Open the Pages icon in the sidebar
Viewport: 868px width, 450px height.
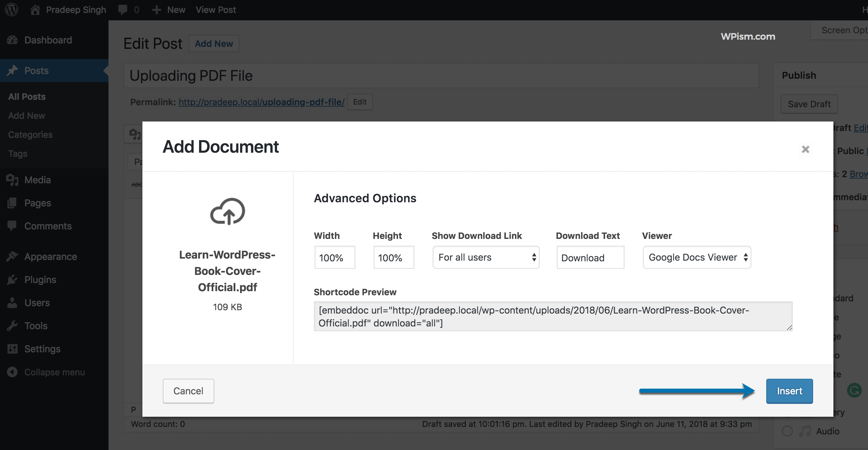[x=13, y=203]
